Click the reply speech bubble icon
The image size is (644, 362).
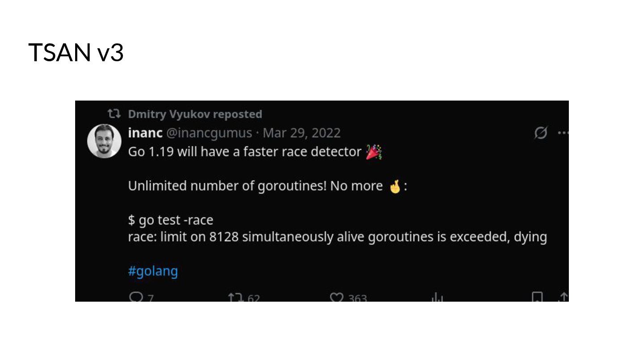[x=136, y=297]
